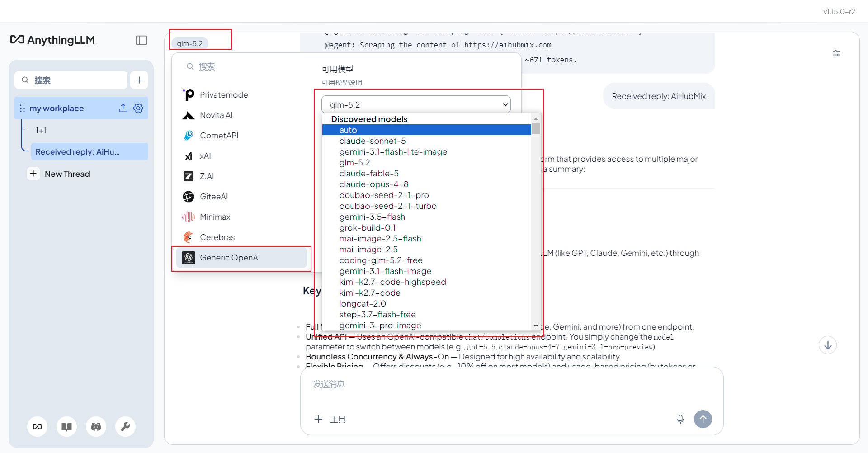Click the plus icon for New Thread

tap(33, 174)
